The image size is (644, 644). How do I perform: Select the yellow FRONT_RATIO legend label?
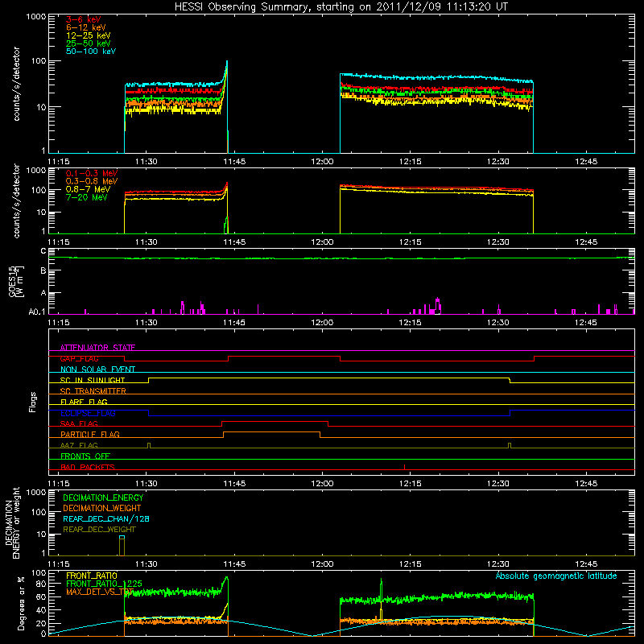[x=92, y=576]
